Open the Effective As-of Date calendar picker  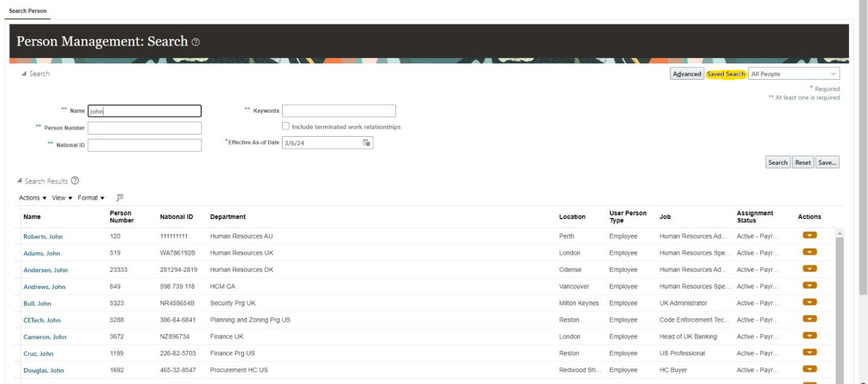(x=366, y=143)
